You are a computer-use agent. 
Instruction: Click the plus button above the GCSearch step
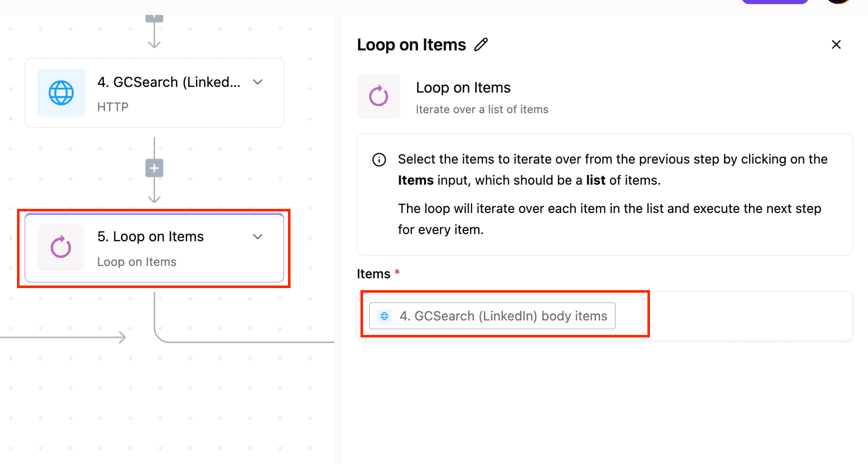click(154, 18)
